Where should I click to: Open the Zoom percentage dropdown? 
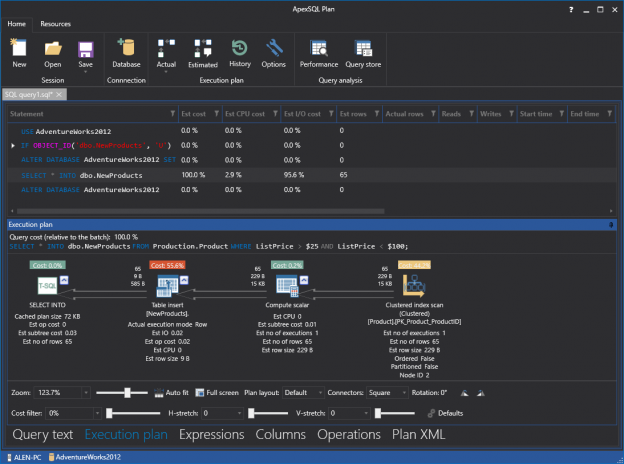coord(86,393)
